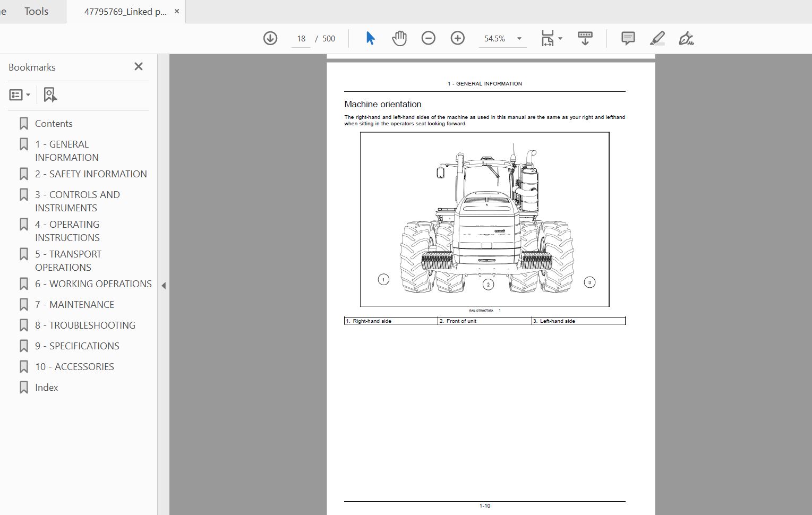Open the zoom level 54.5% dropdown
The width and height of the screenshot is (812, 515).
pyautogui.click(x=519, y=39)
